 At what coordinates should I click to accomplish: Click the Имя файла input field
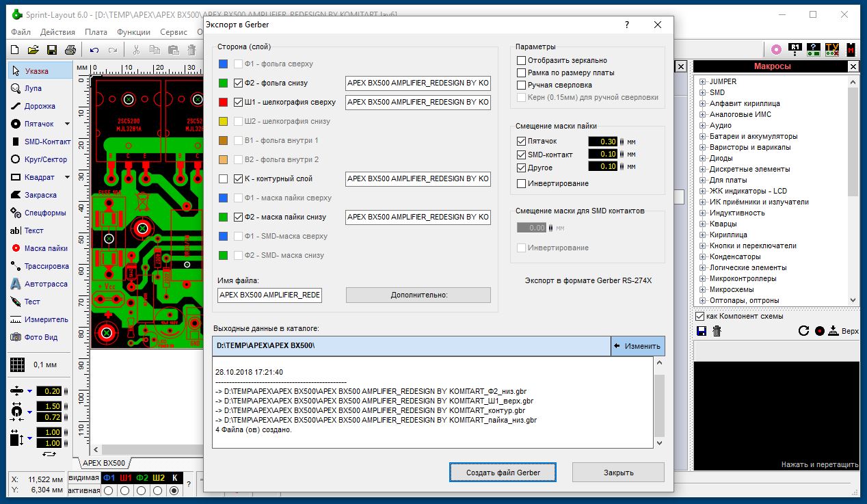[270, 295]
